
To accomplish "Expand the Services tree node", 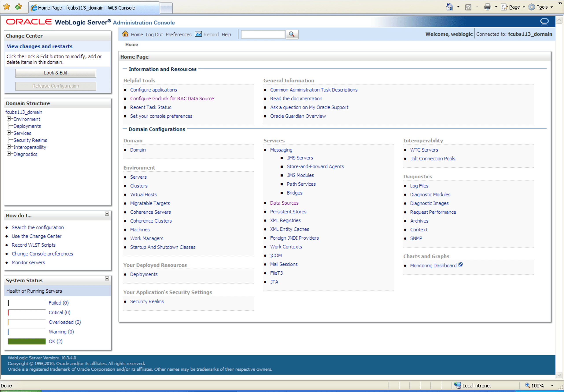I will [9, 133].
